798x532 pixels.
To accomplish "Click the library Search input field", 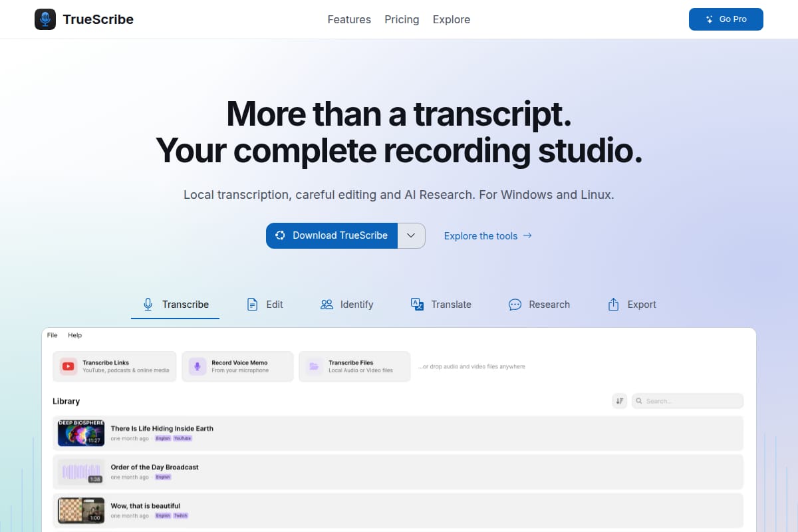I will click(688, 401).
